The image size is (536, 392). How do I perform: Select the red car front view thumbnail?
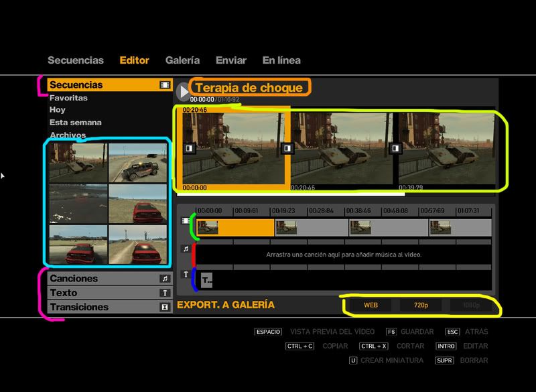click(78, 245)
